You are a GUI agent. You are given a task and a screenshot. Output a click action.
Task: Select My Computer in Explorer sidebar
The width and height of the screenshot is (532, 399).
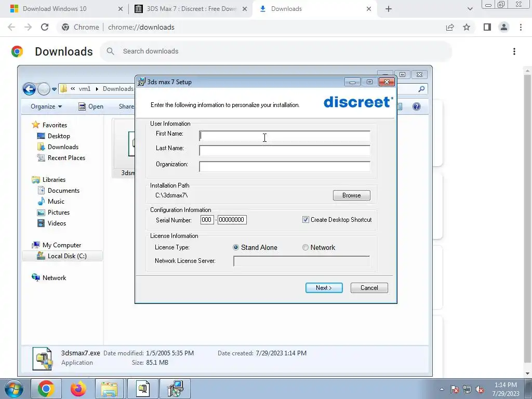pyautogui.click(x=62, y=245)
